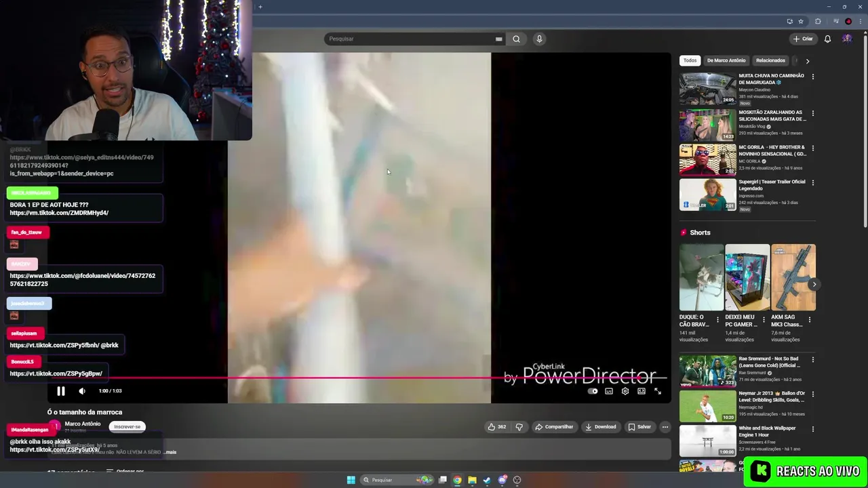Select the Todos filter chip

[x=690, y=60]
